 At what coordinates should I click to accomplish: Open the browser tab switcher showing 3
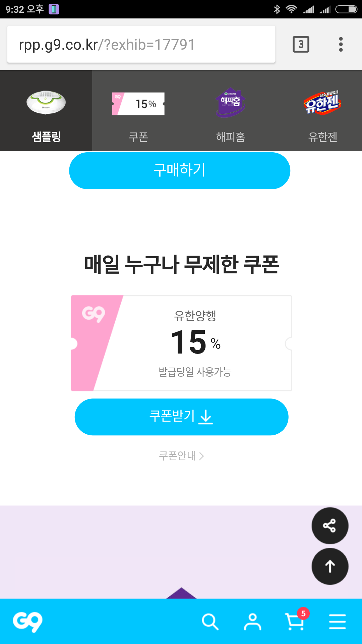[301, 44]
